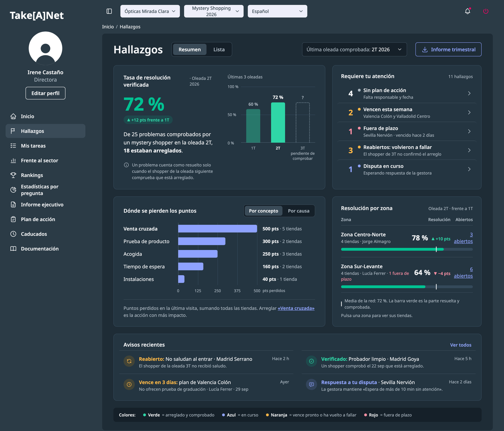Click the Plan de acción clipboard icon

click(x=13, y=219)
